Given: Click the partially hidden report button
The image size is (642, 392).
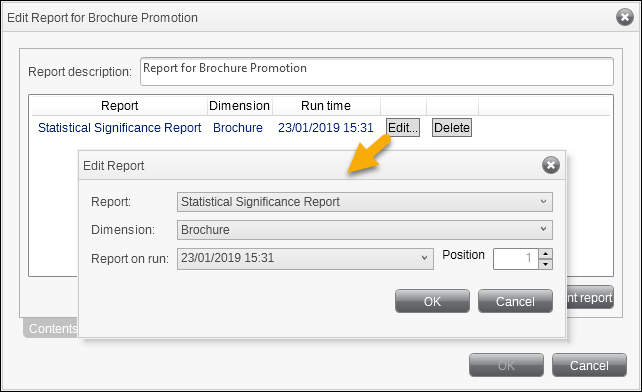Looking at the screenshot, I should tap(590, 297).
